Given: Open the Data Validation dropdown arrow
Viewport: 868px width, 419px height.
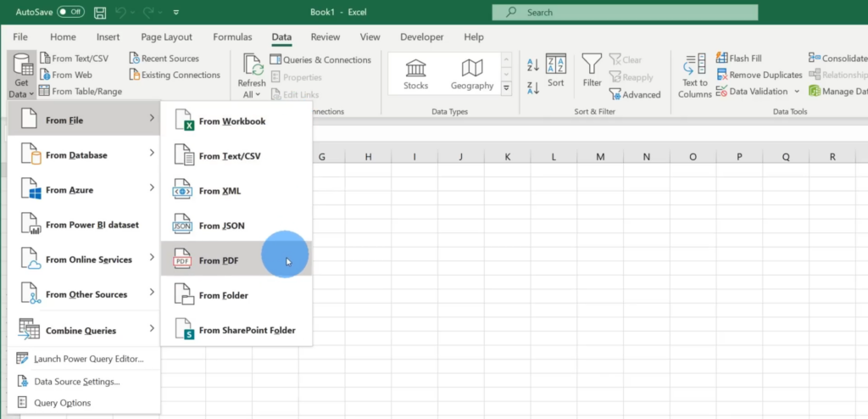Looking at the screenshot, I should pyautogui.click(x=797, y=92).
